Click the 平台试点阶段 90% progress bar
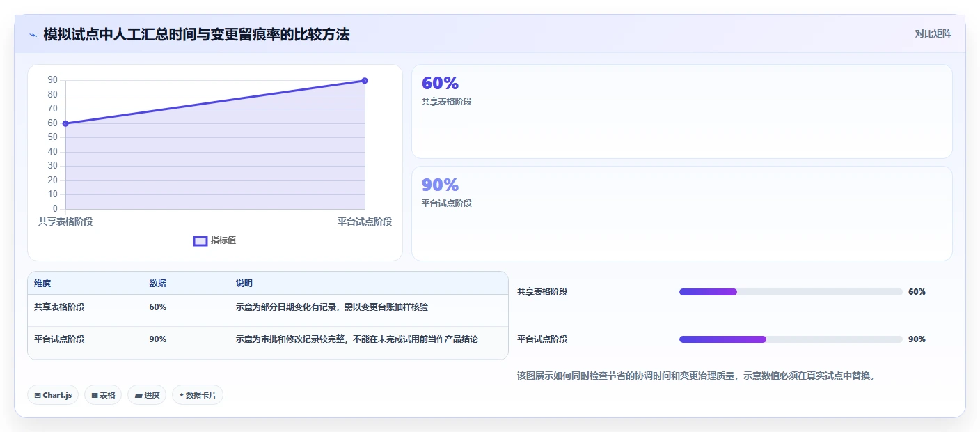 [x=791, y=339]
